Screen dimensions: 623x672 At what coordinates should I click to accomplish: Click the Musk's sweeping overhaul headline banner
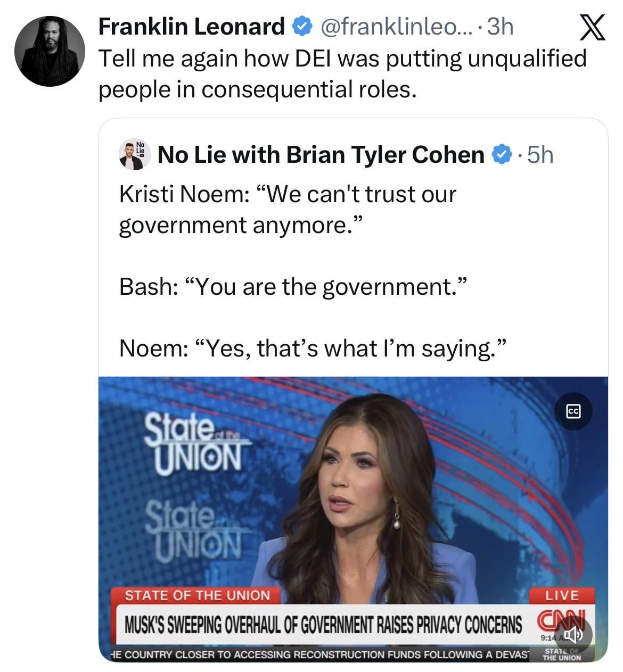(323, 624)
